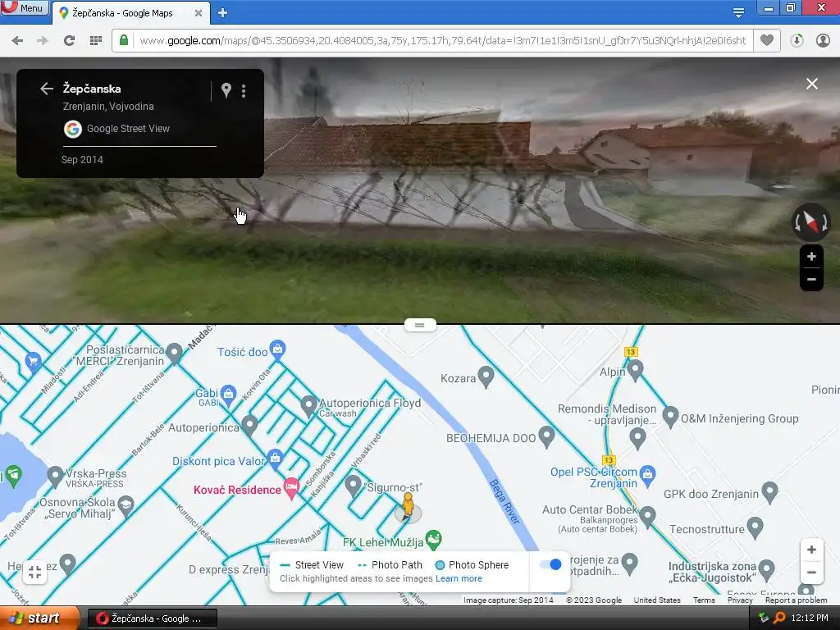Select the Autoperionica Floyd marker
The height and width of the screenshot is (630, 840).
(x=308, y=406)
